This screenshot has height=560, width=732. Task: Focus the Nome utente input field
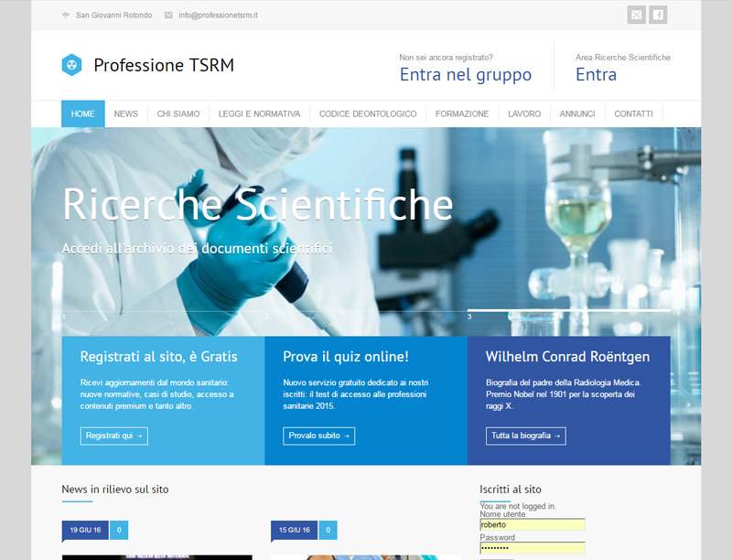point(533,524)
